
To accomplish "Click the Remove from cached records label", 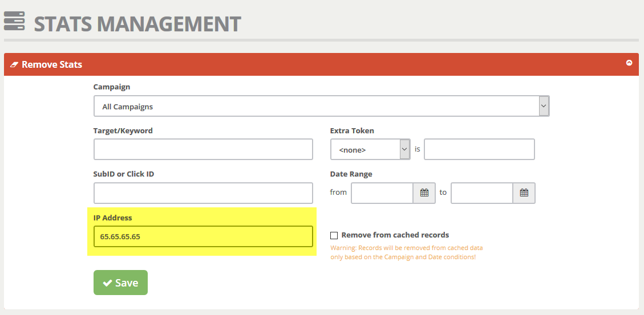I will [395, 235].
